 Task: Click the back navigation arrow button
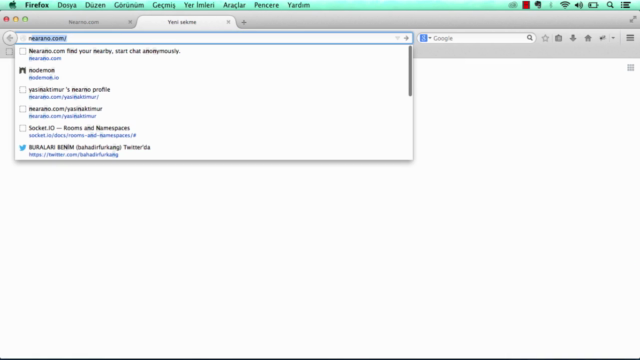[x=10, y=38]
